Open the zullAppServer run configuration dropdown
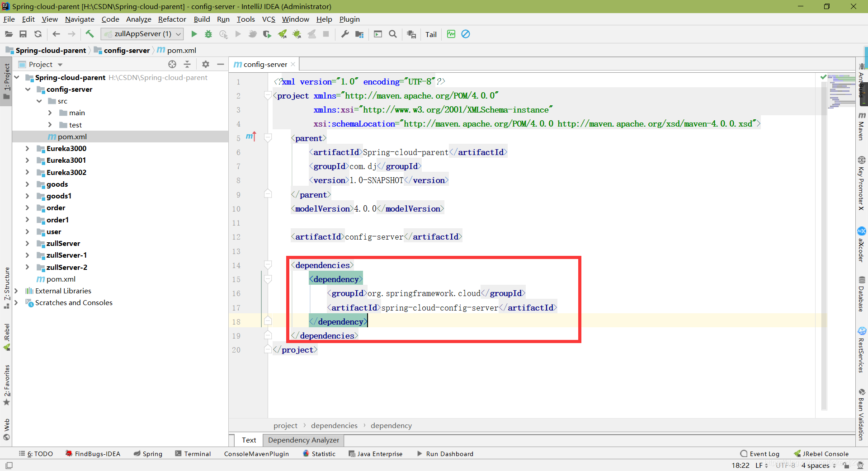 coord(142,34)
